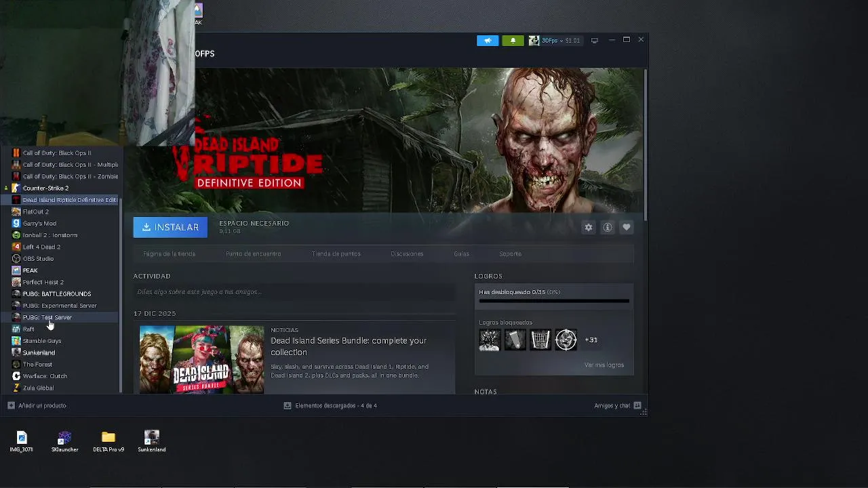
Task: Click 'Has desbloqueado 0/35' achievements text
Action: 519,292
